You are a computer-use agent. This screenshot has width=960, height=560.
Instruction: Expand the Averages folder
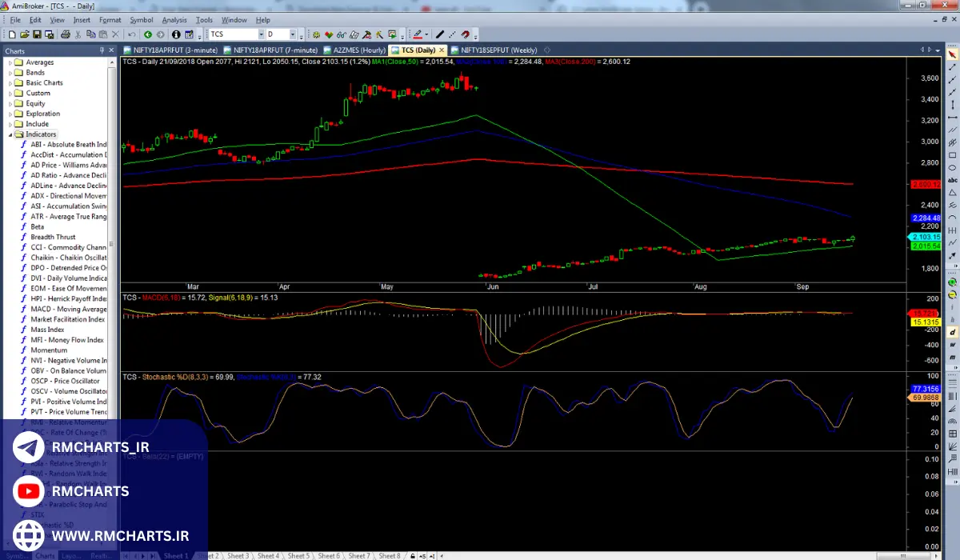pos(11,62)
